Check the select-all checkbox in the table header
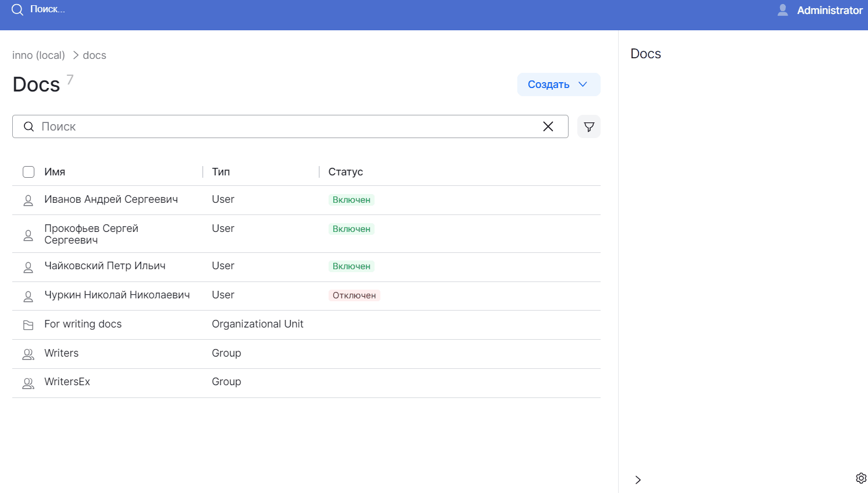 [28, 171]
